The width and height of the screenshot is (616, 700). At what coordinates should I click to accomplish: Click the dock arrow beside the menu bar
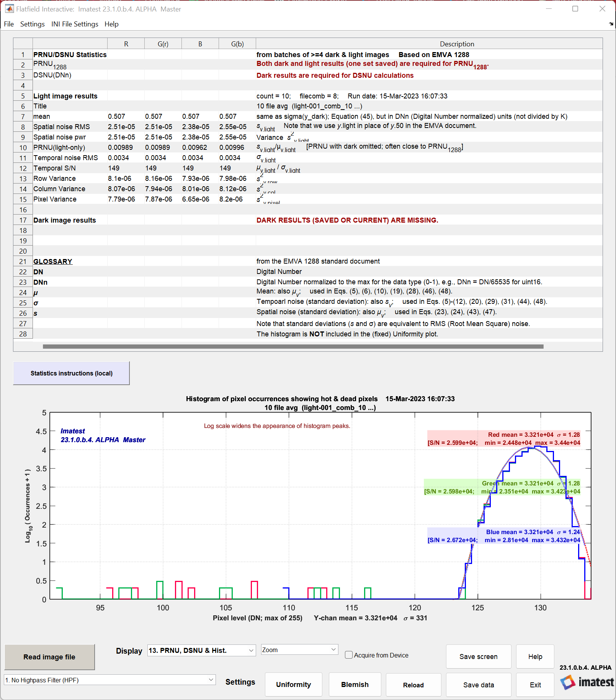[x=611, y=24]
